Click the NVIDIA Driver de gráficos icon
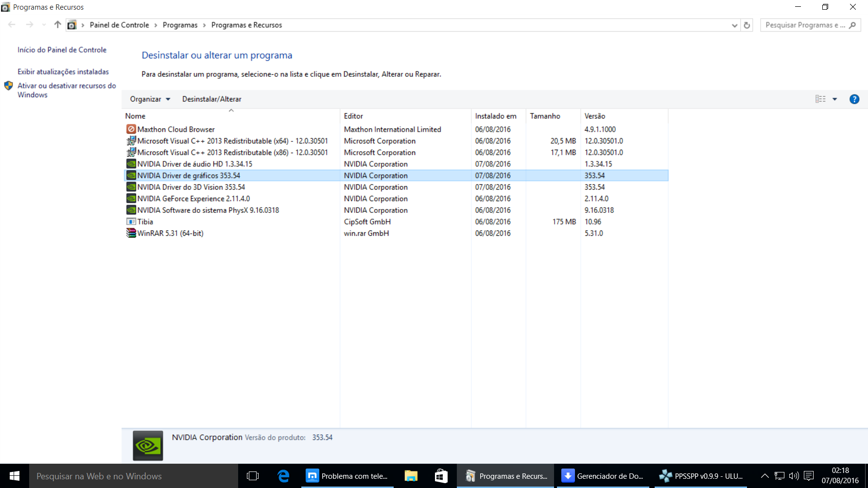This screenshot has width=868, height=488. [x=131, y=175]
